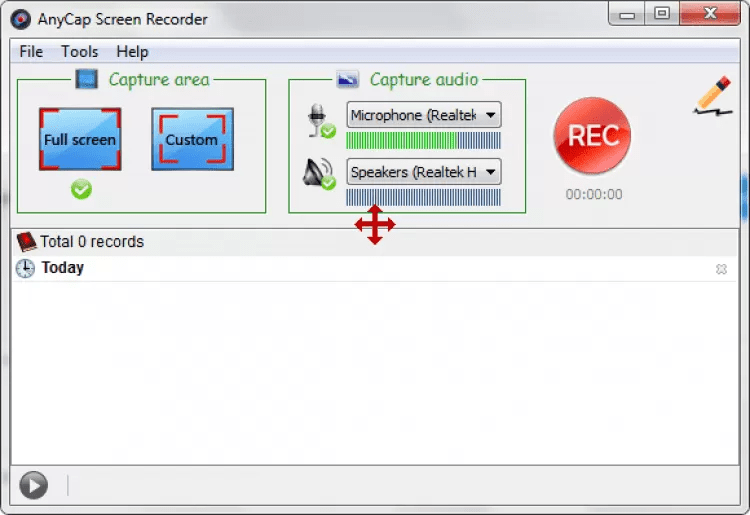
Task: Open the File menu
Action: (31, 52)
